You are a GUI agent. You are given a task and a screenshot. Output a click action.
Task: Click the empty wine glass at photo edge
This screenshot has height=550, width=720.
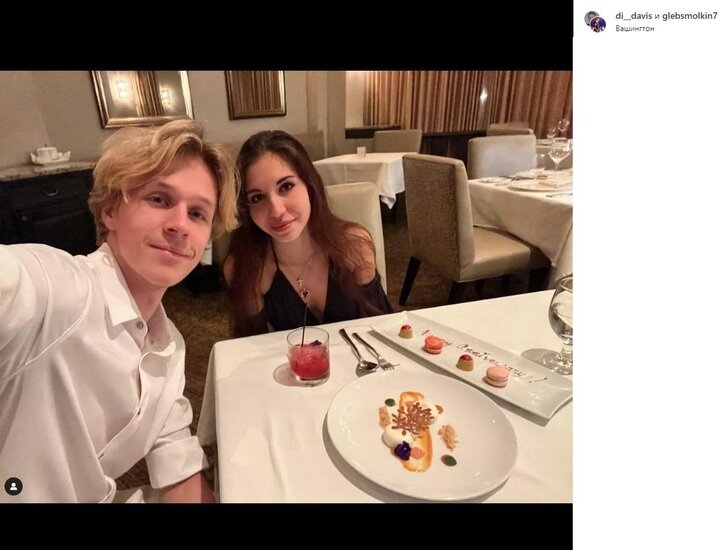point(560,324)
